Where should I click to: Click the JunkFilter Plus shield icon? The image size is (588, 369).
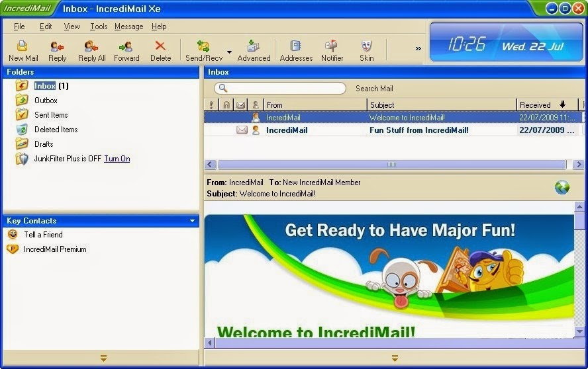pos(22,159)
